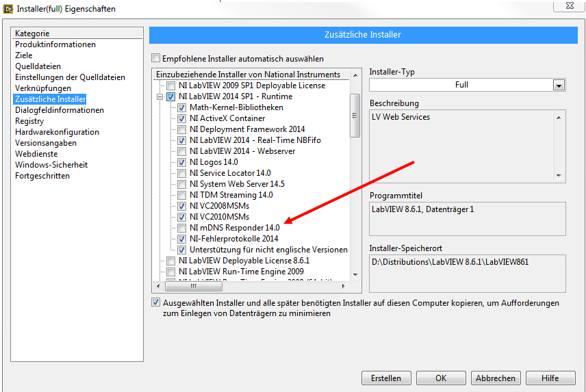Check NI LabVIEW Run-Time Engine 2009
This screenshot has height=392, width=586.
[170, 272]
